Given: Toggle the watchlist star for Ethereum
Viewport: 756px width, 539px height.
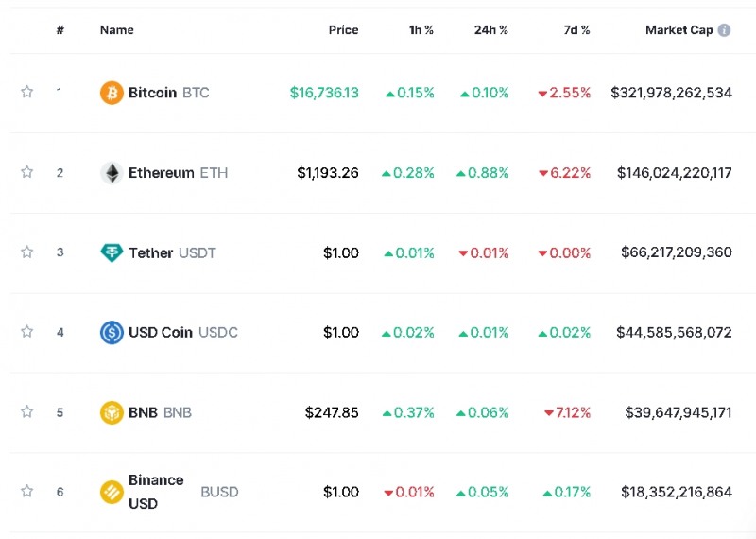Looking at the screenshot, I should click(x=27, y=172).
